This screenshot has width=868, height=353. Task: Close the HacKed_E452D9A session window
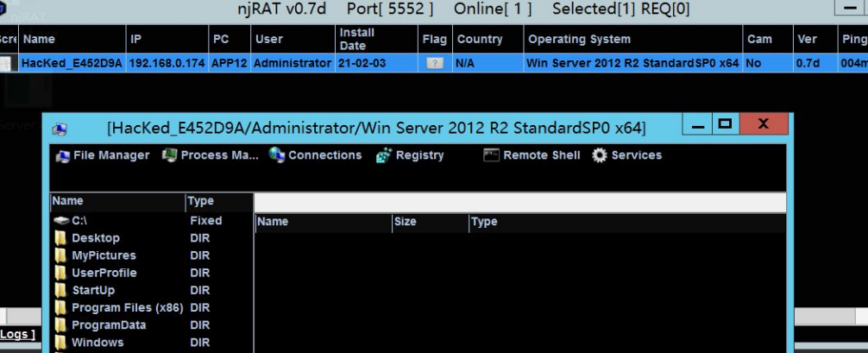tap(764, 124)
